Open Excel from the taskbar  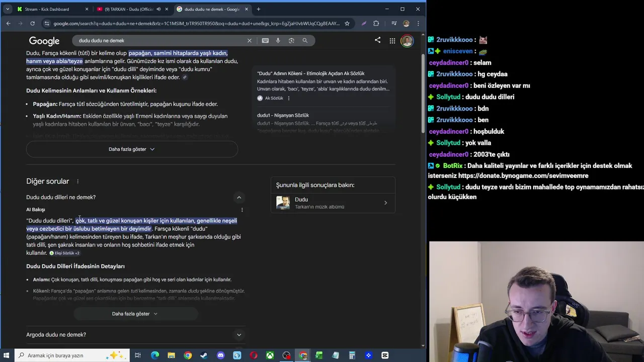pos(319,355)
